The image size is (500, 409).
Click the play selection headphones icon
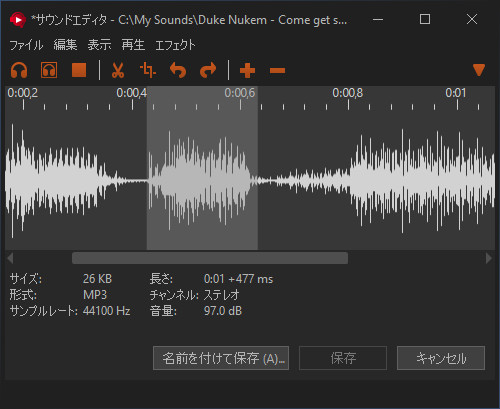(x=49, y=70)
